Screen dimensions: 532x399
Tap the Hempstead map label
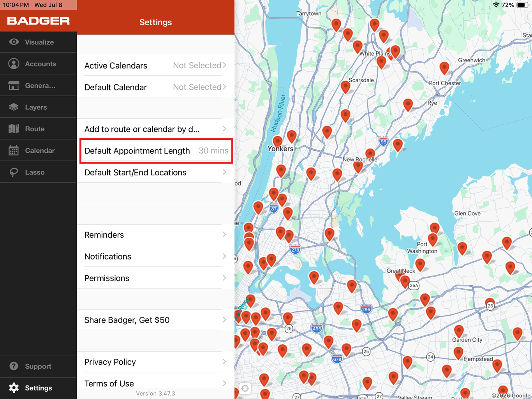coord(478,359)
